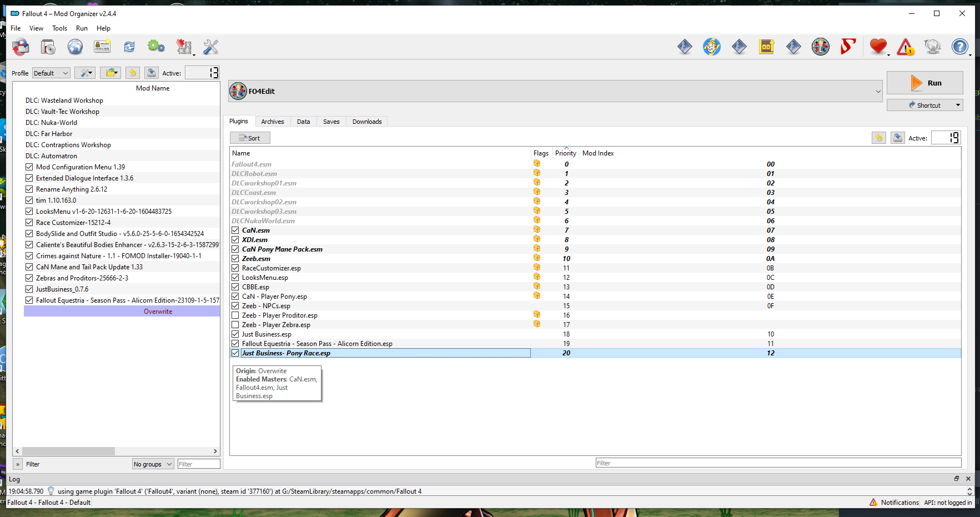980x517 pixels.
Task: Uncheck the LooksMenu.esp plugin
Action: (x=235, y=277)
